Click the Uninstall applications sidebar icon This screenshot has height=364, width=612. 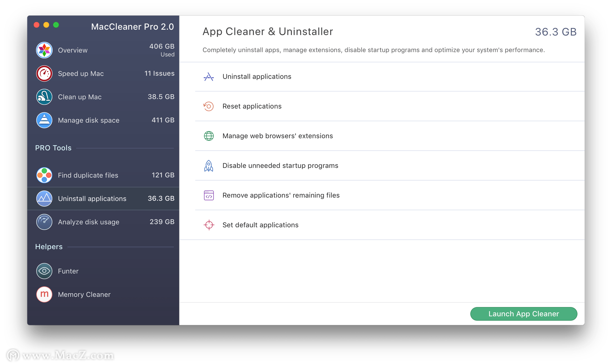44,198
